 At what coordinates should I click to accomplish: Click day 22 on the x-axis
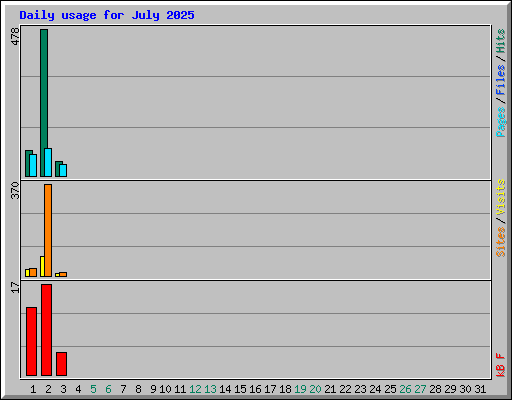(345, 389)
